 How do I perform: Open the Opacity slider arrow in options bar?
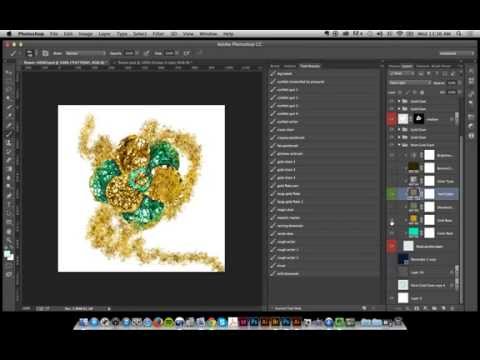click(136, 53)
